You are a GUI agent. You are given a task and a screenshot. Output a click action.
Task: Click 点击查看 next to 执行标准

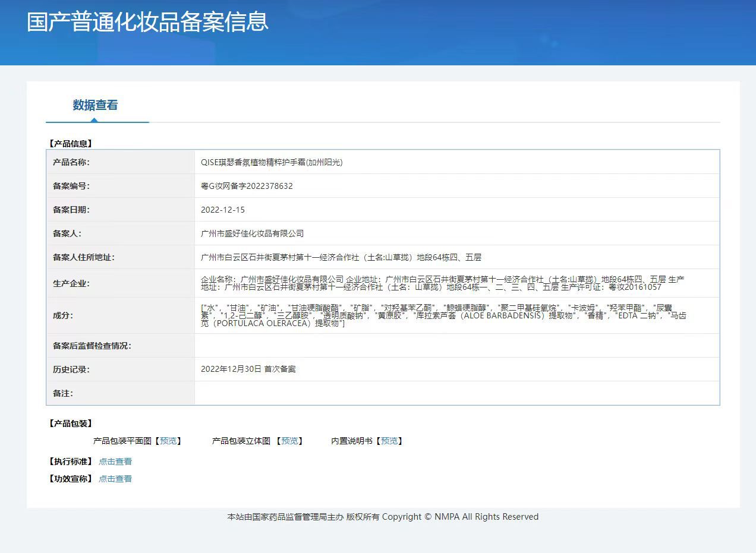tap(115, 462)
